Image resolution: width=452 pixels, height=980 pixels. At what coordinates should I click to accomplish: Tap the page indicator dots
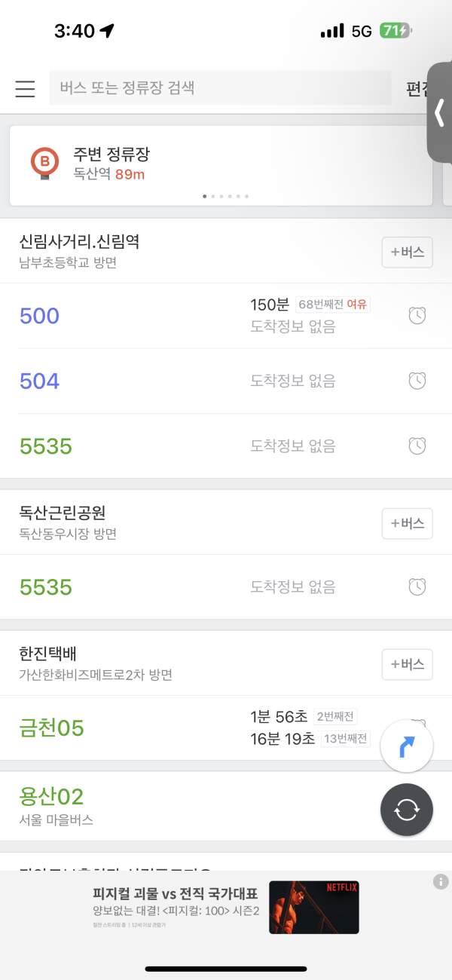coord(225,196)
